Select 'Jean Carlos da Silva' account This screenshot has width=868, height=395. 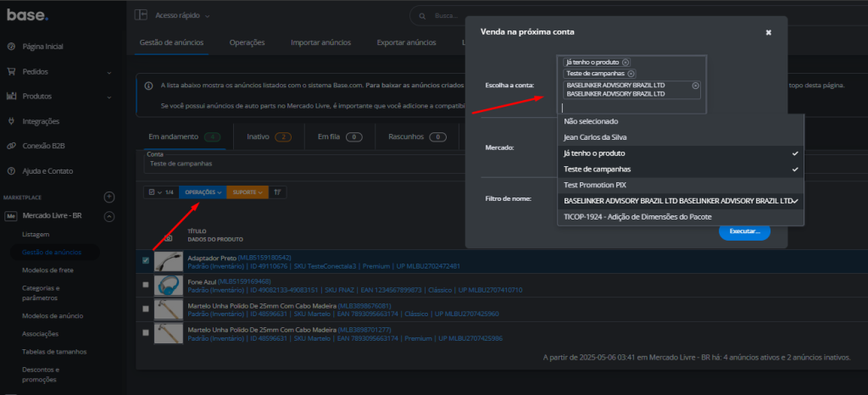[x=681, y=137]
